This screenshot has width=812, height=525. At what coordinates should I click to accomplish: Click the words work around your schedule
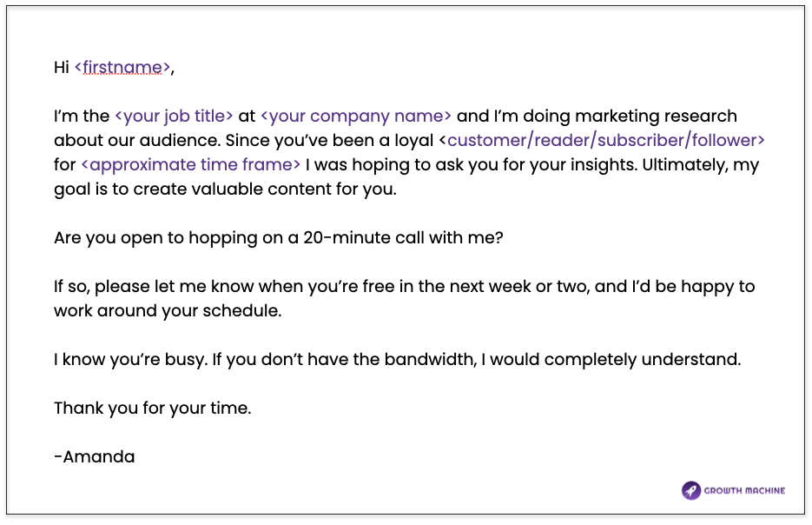(168, 311)
